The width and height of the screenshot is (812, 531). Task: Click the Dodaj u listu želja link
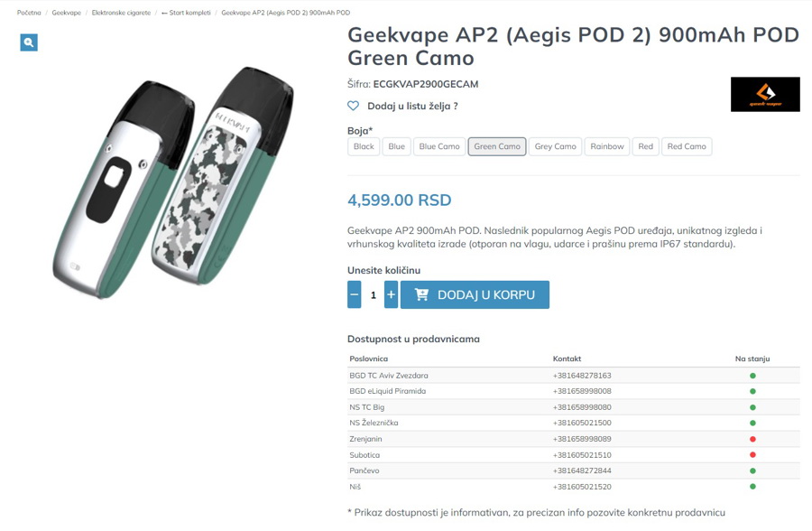tap(412, 106)
